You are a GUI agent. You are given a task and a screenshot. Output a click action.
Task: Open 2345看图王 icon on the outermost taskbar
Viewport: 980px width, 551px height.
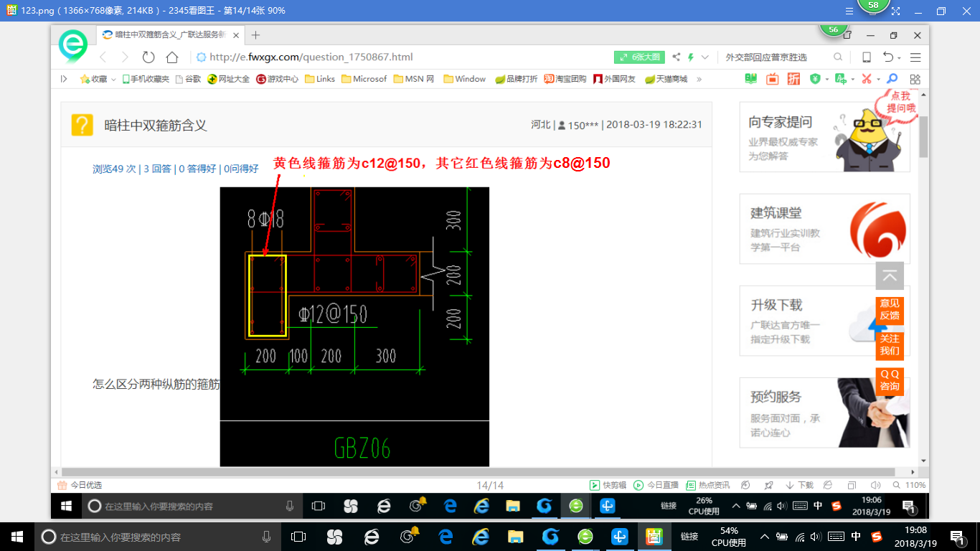654,537
